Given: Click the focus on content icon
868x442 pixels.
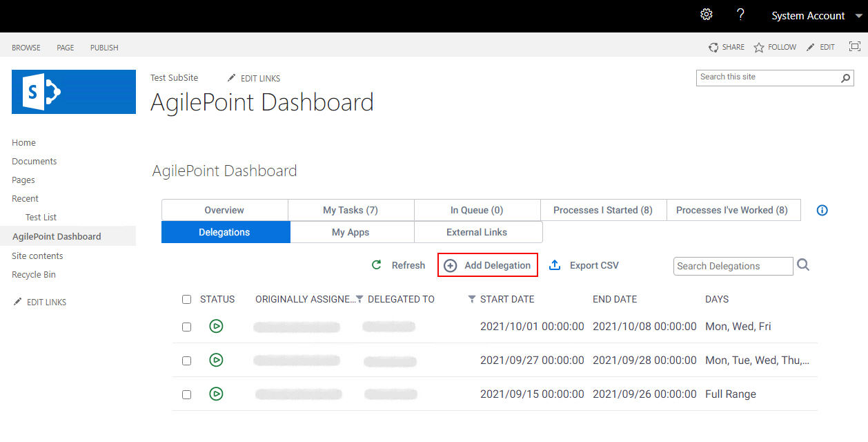Looking at the screenshot, I should click(x=854, y=47).
